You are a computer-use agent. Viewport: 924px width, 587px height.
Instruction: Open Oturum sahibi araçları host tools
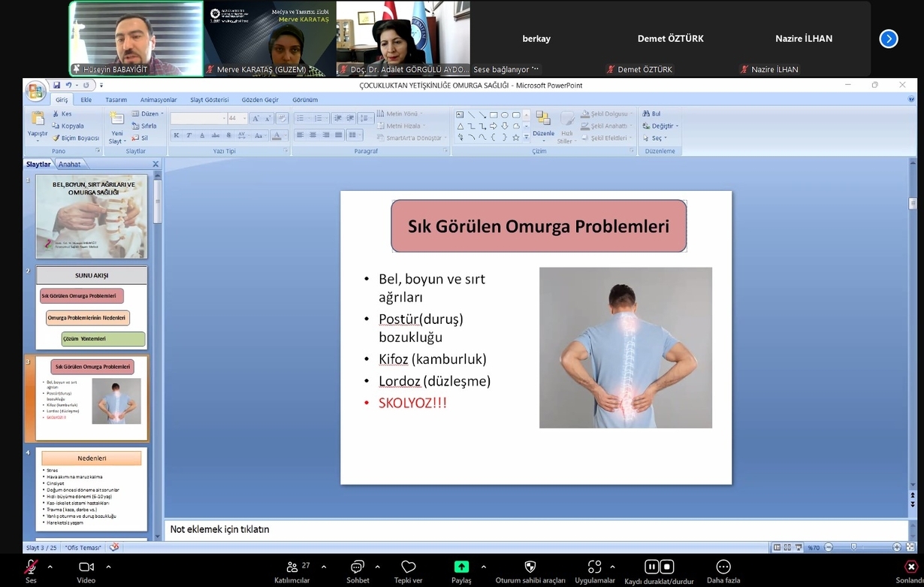[x=530, y=571]
